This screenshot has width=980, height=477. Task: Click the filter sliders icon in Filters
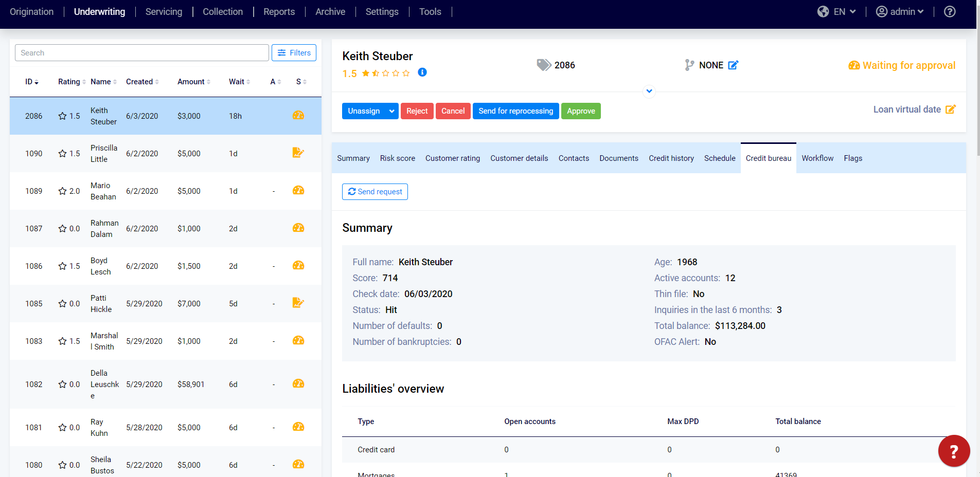point(282,52)
